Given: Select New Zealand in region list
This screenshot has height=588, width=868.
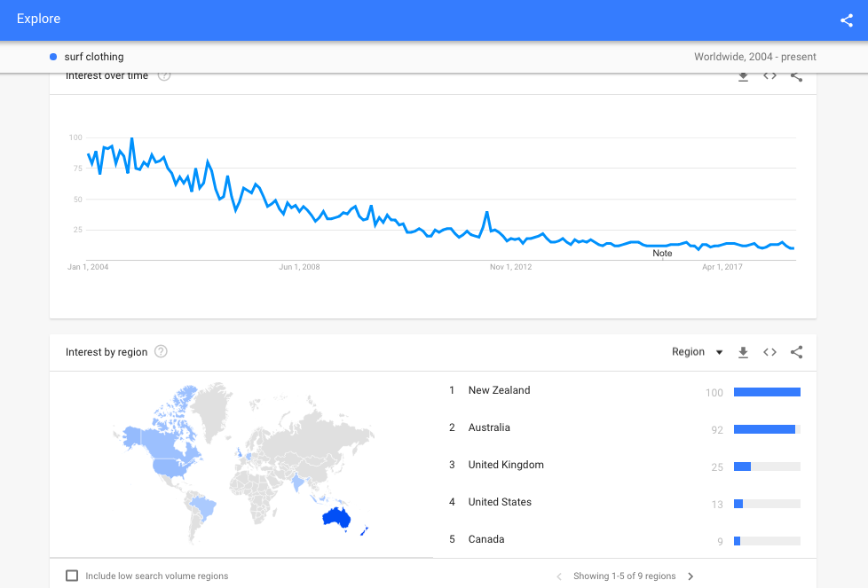Looking at the screenshot, I should (x=499, y=390).
